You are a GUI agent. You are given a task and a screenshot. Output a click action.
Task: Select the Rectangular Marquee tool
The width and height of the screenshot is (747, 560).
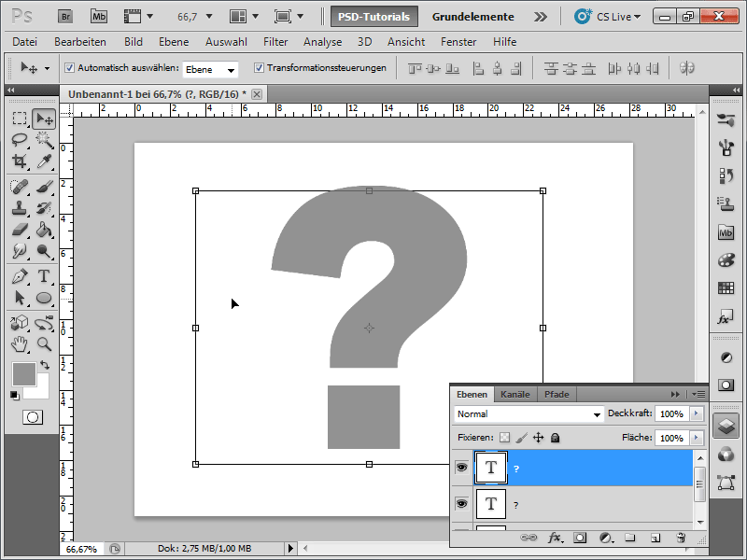coord(20,119)
